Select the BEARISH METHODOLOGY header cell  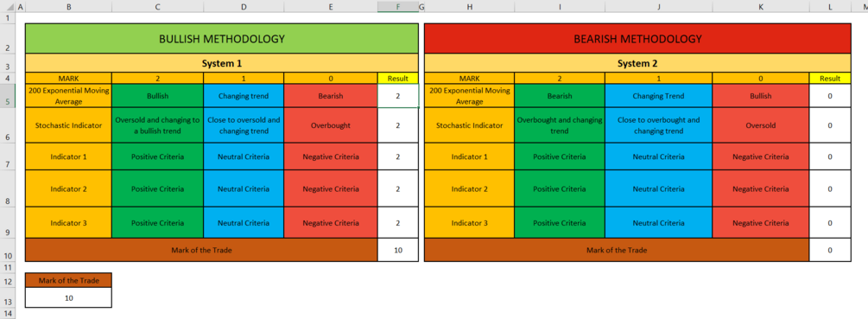[637, 39]
